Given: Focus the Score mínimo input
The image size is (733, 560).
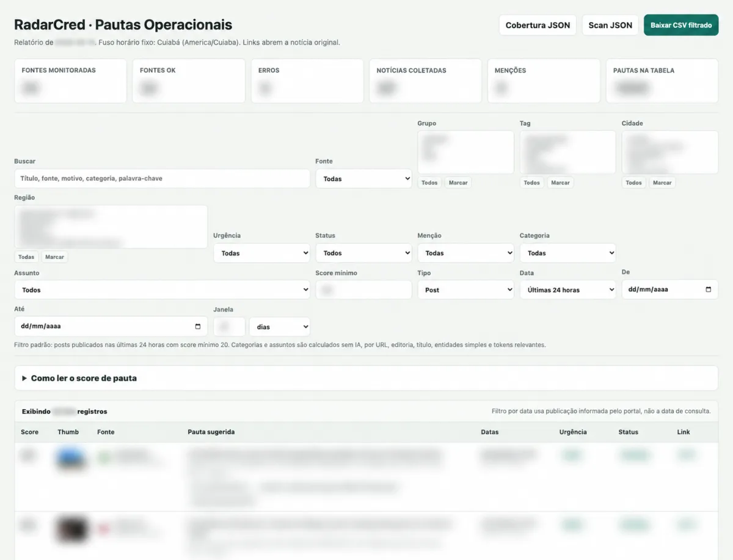Looking at the screenshot, I should pos(364,290).
